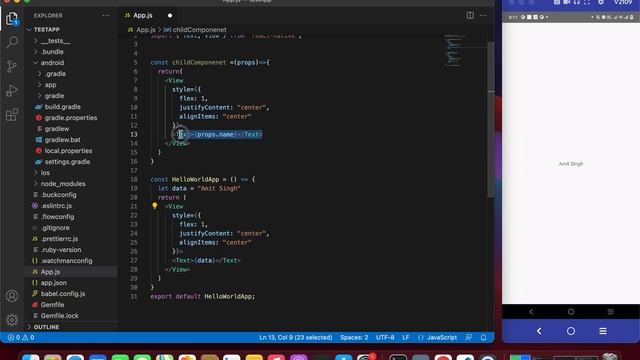Click the "Amit Singh" string in code
640x360 pixels.
pyautogui.click(x=219, y=189)
